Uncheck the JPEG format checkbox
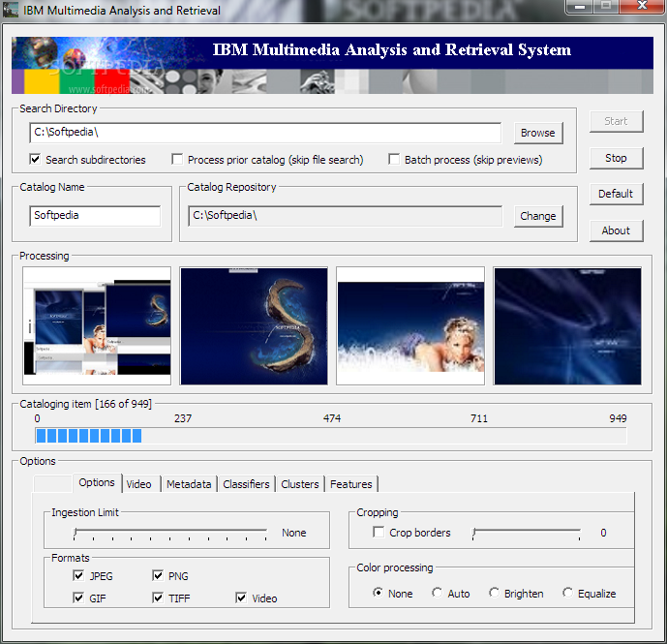Screen dimensions: 667x644 pyautogui.click(x=78, y=575)
